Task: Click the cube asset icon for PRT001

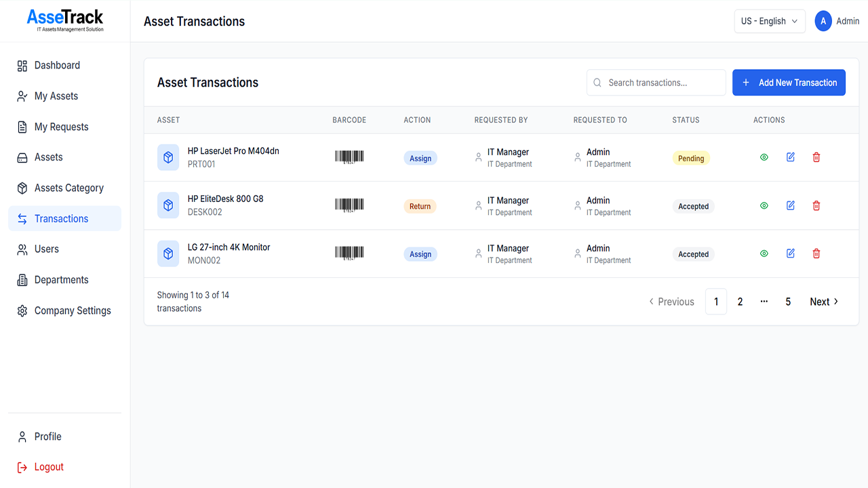Action: [x=168, y=157]
